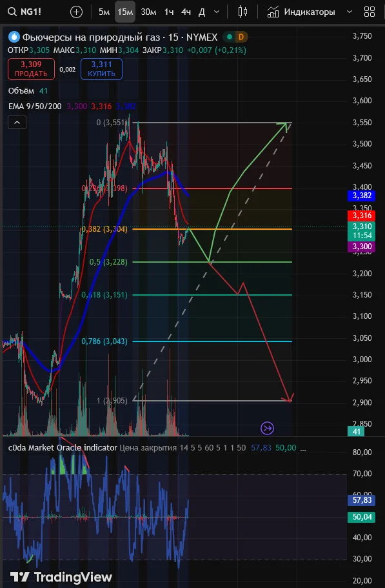Select the EMA 9/50/200 indicator legend
Screen dimensions: 385x588
[x=35, y=106]
